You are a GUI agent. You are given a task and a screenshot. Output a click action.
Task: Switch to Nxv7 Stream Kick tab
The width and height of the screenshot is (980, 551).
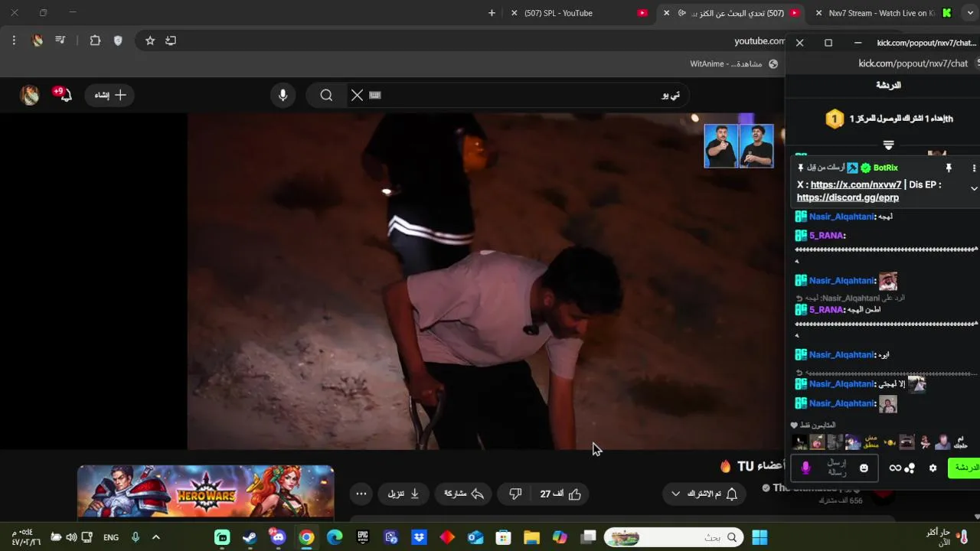[883, 13]
